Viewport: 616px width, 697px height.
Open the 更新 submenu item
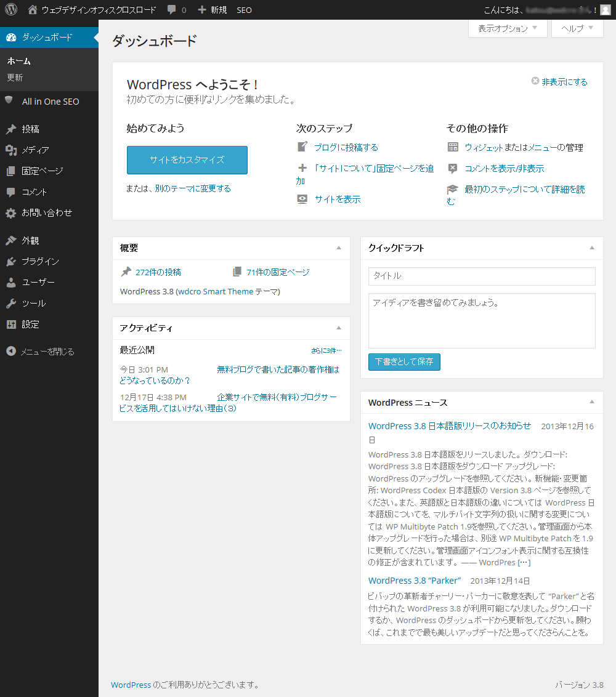[15, 78]
